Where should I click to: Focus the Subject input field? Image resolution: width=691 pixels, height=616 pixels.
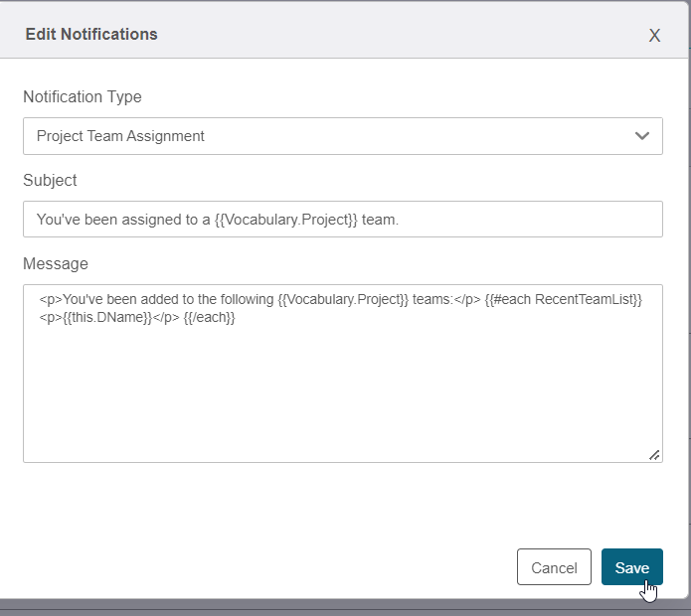(x=343, y=220)
